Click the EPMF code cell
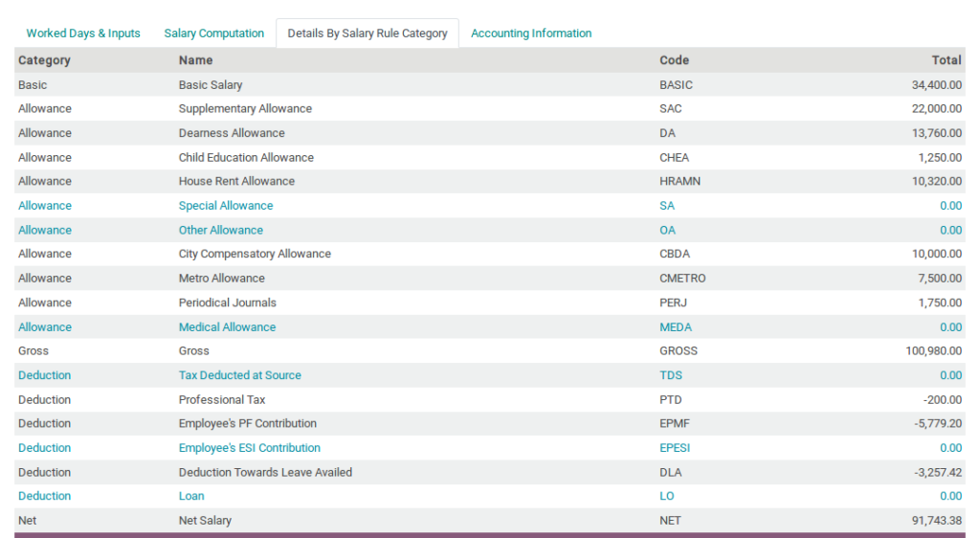This screenshot has height=538, width=980. [675, 423]
